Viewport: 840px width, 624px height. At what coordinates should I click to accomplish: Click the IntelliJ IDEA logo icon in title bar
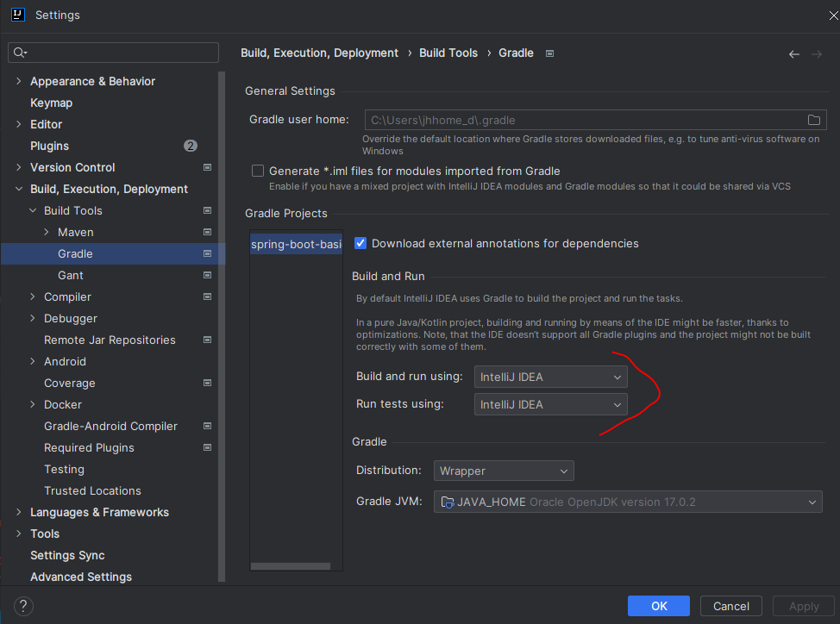click(17, 15)
